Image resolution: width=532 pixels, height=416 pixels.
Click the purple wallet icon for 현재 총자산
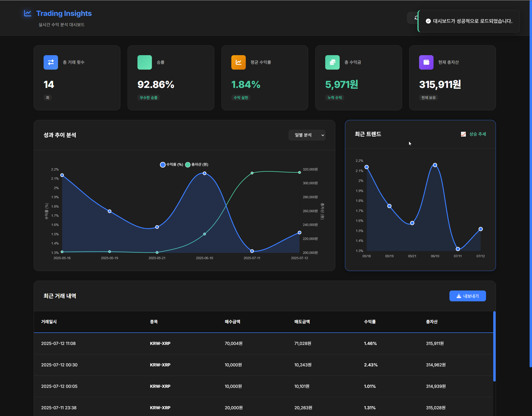(426, 62)
